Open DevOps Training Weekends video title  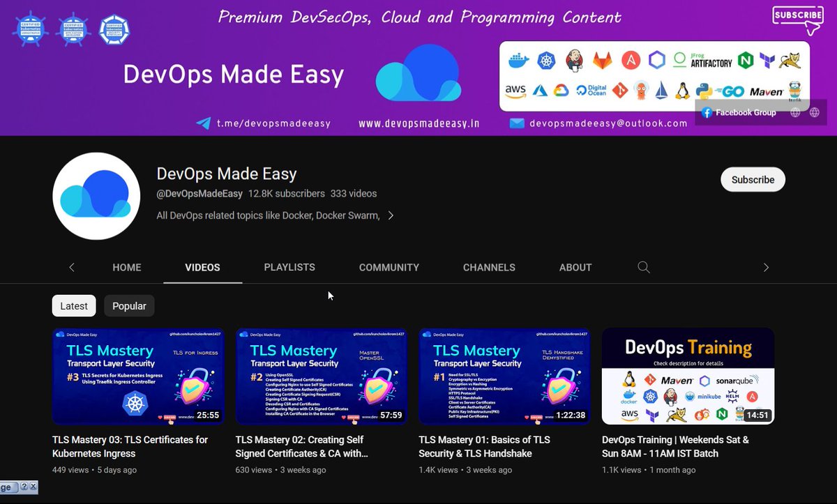point(675,446)
